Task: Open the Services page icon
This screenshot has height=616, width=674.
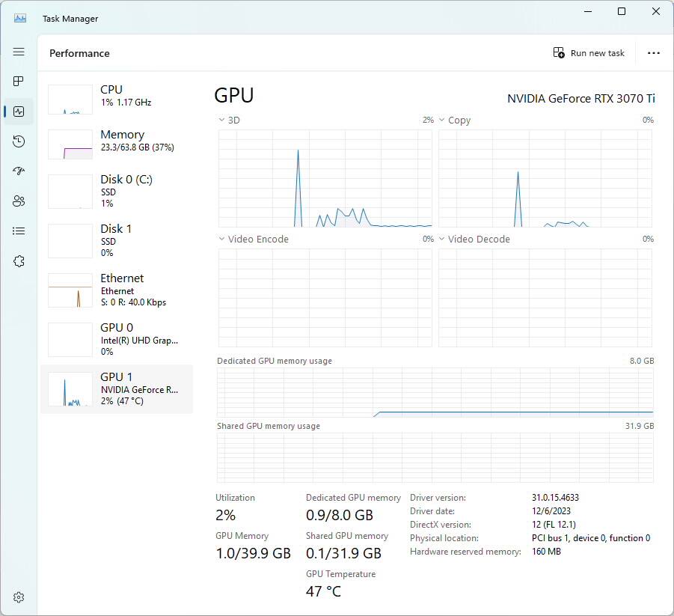Action: click(19, 261)
